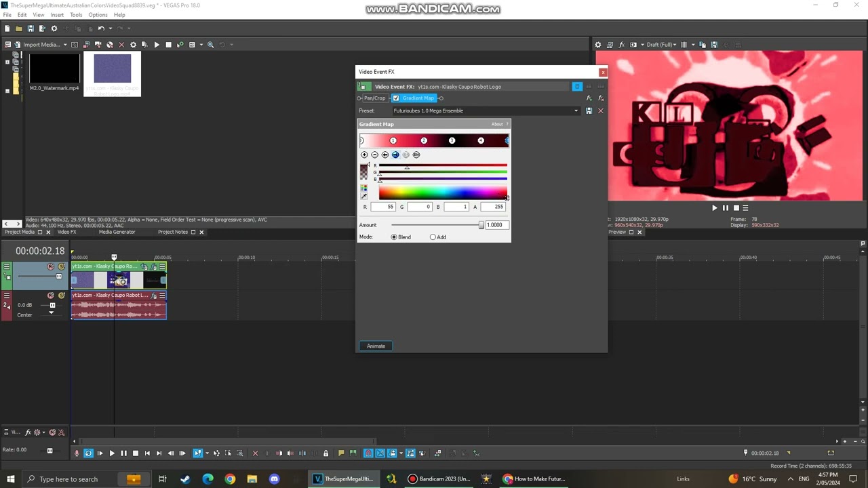Open project properties gear in main toolbar

pyautogui.click(x=54, y=28)
